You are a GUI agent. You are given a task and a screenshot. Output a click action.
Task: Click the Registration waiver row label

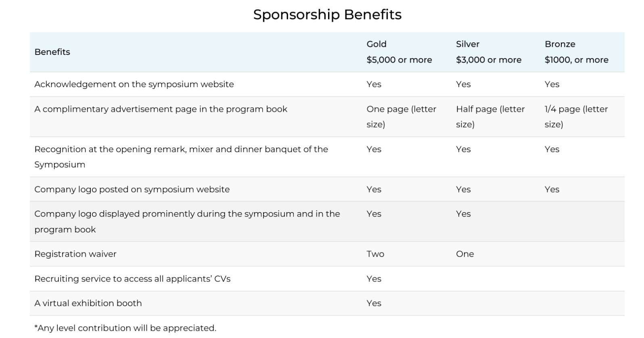(x=75, y=254)
